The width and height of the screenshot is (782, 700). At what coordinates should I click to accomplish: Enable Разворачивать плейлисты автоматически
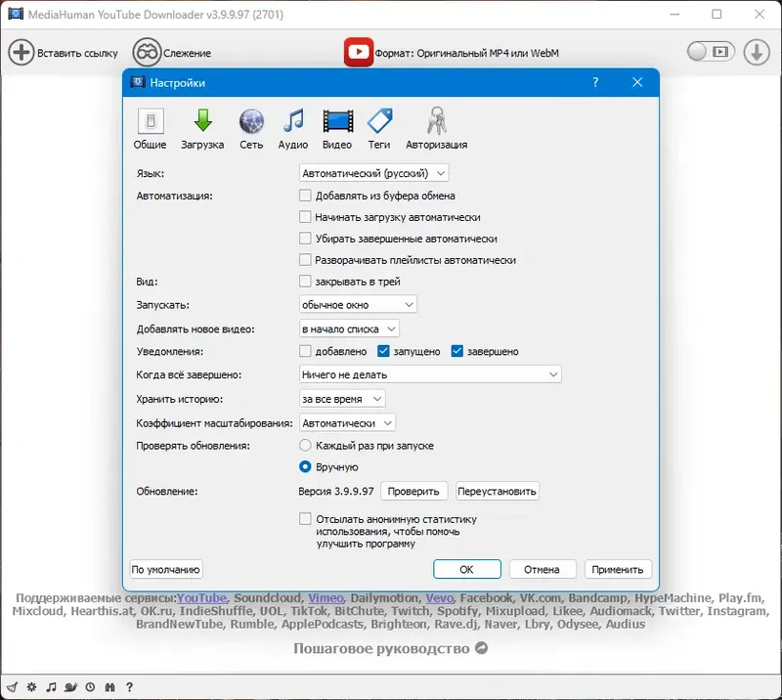point(305,259)
